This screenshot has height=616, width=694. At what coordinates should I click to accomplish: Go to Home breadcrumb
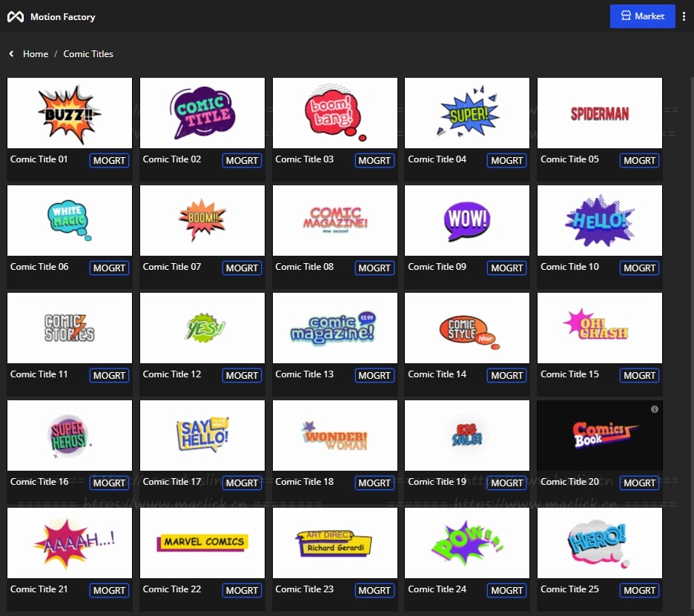[x=36, y=53]
